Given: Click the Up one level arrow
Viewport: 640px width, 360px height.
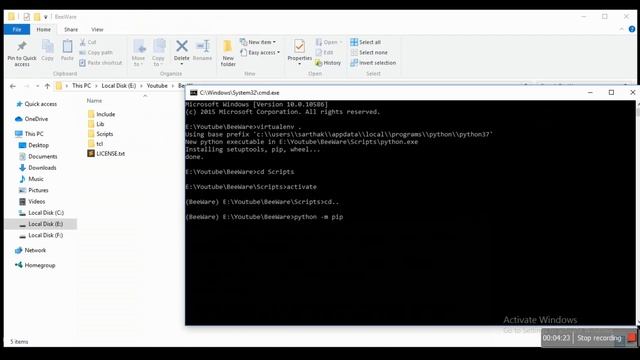Looking at the screenshot, I should click(47, 86).
